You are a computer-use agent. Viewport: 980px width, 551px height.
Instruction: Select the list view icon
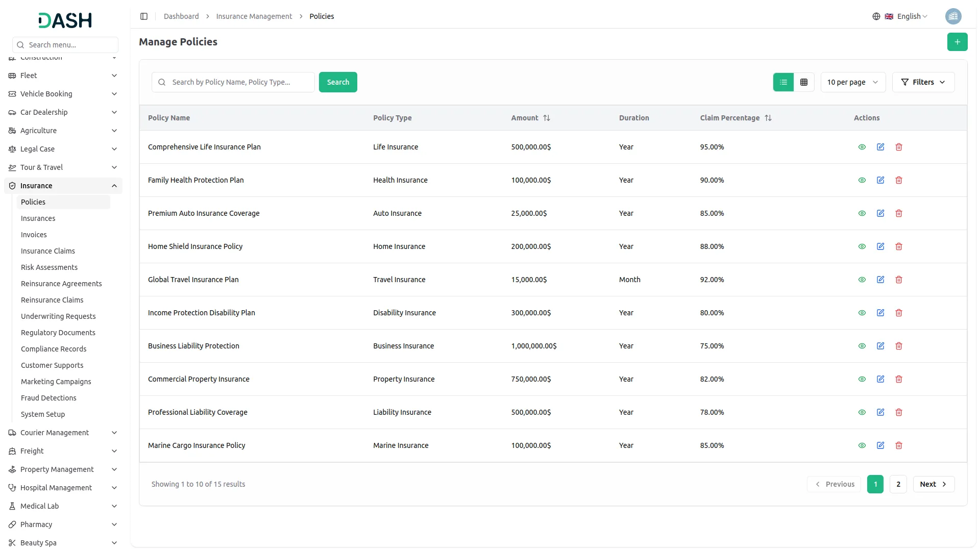tap(783, 82)
